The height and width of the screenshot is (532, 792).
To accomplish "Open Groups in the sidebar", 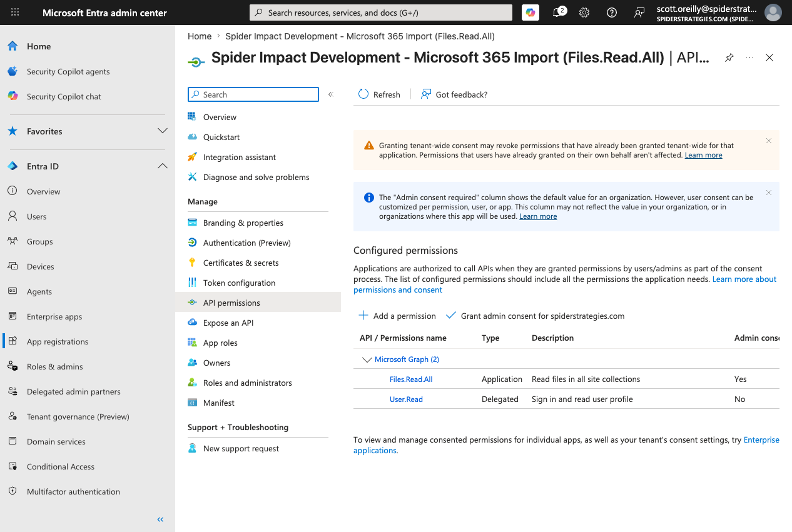I will point(39,241).
